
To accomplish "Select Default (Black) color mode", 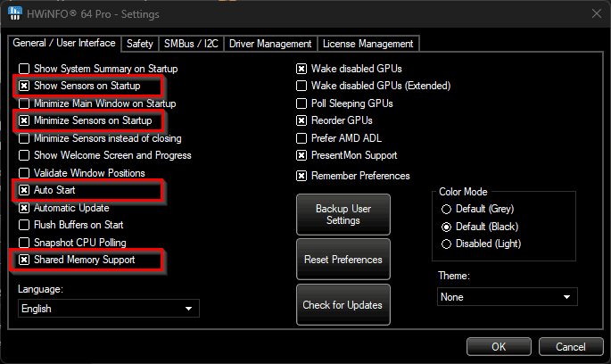I will click(x=446, y=227).
